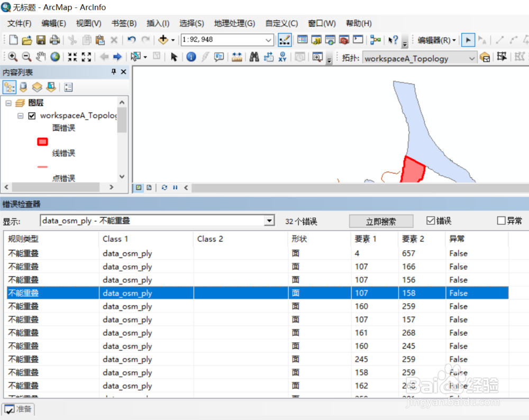This screenshot has width=529, height=420.
Task: Open the map scale dropdown
Action: point(269,40)
